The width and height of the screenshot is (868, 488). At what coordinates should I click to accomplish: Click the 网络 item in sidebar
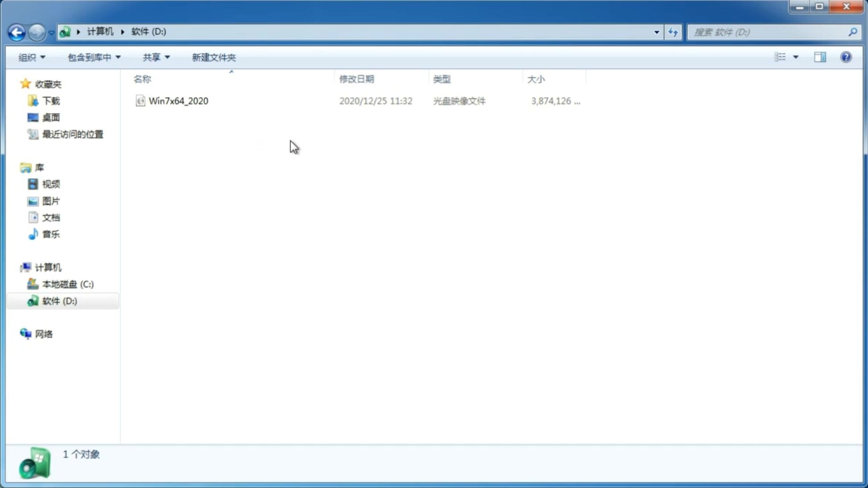[44, 334]
